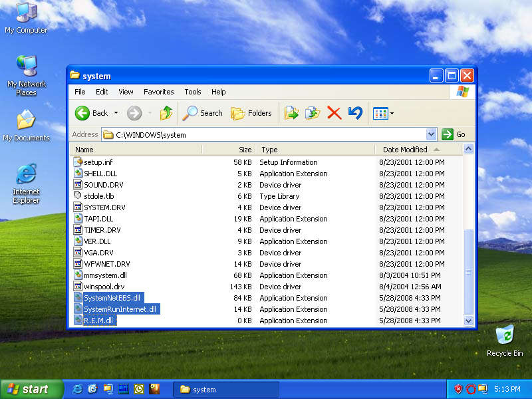Select the SystemNetBBS.dll file name
Image resolution: width=532 pixels, height=399 pixels.
tap(112, 298)
